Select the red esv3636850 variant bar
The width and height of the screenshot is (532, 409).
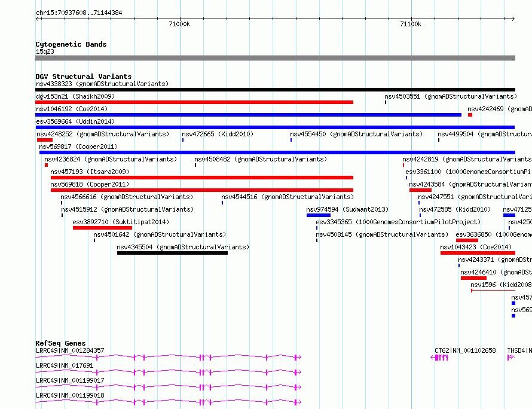467,240
